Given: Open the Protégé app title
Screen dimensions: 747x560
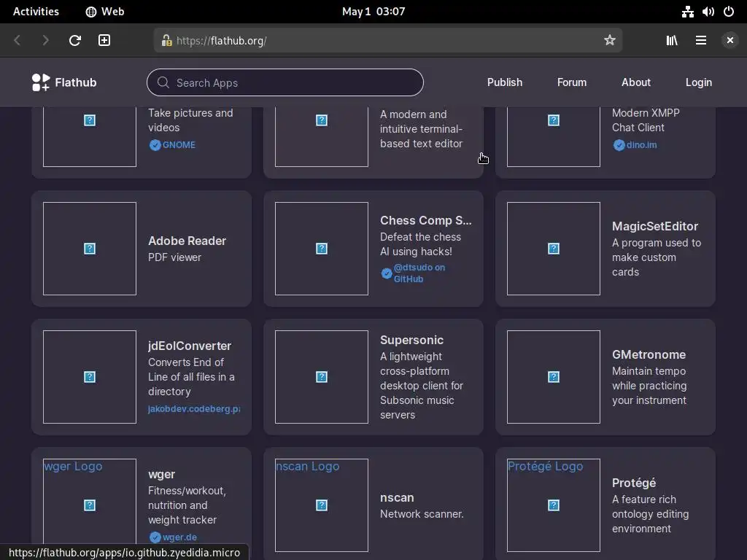Looking at the screenshot, I should 634,483.
